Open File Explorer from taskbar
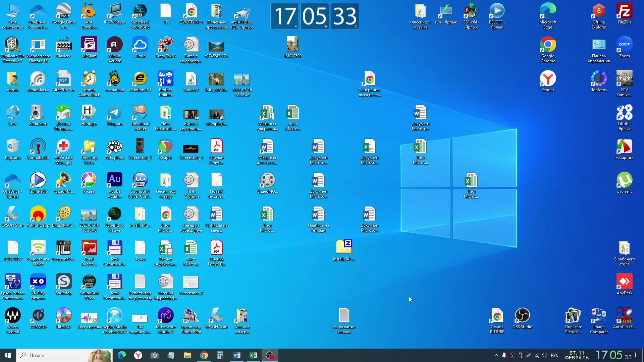This screenshot has width=644, height=362. tap(187, 355)
